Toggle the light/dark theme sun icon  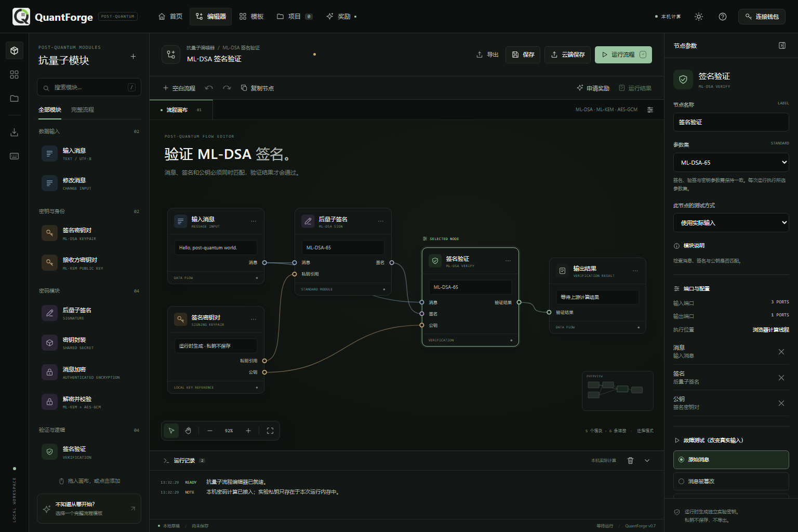(699, 17)
